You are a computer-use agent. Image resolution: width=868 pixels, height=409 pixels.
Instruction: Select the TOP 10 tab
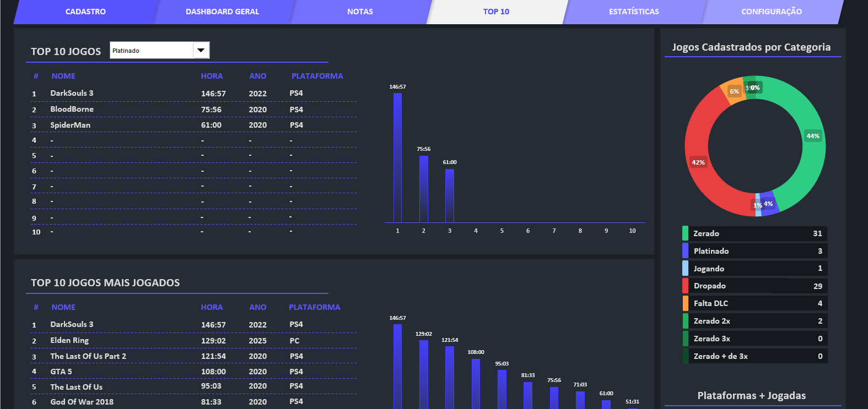(496, 12)
